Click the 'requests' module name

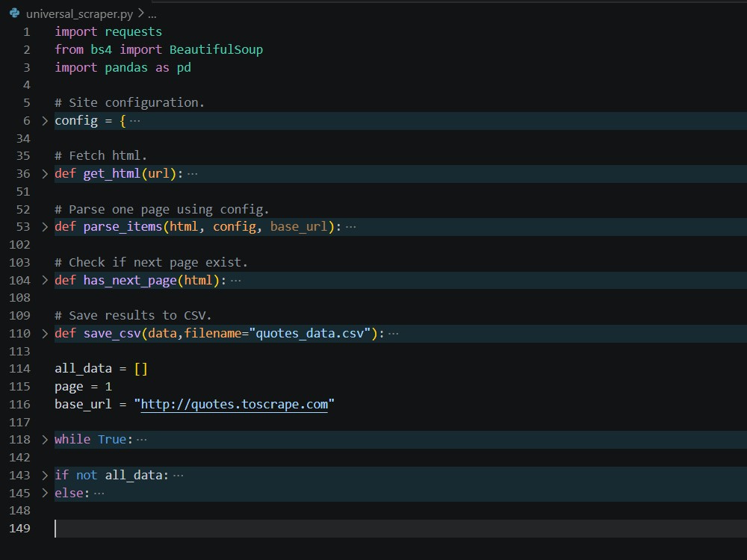pos(134,32)
